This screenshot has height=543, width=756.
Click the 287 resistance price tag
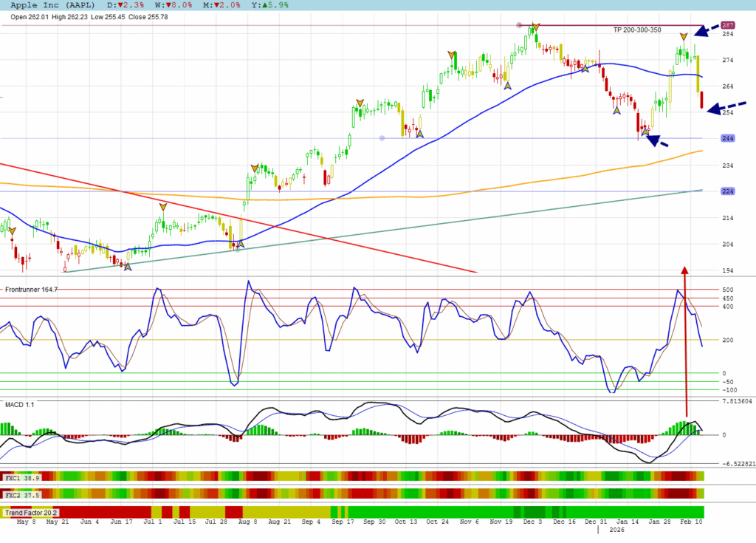coord(728,25)
